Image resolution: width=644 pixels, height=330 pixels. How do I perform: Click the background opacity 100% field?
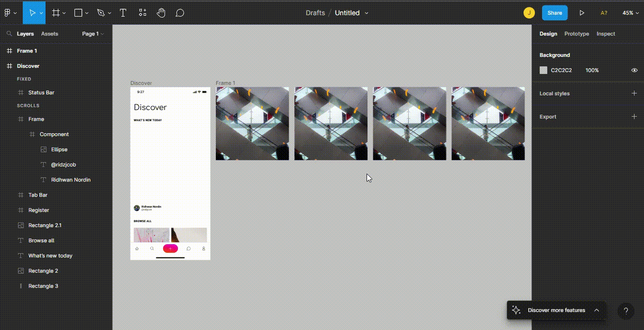(x=592, y=70)
